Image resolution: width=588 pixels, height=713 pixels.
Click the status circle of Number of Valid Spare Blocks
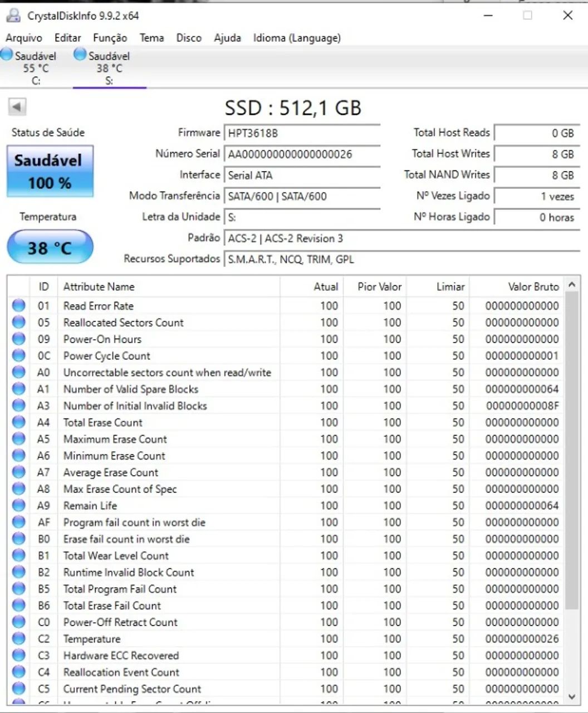[19, 389]
